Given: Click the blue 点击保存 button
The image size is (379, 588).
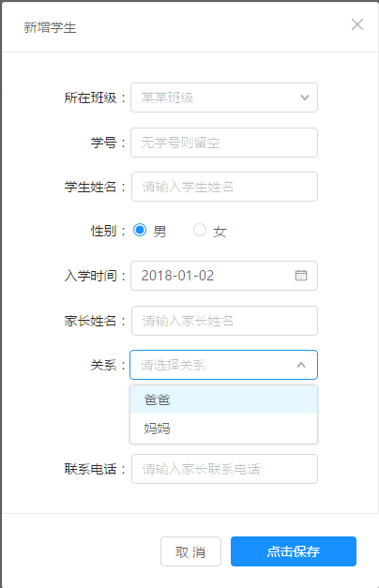Looking at the screenshot, I should pyautogui.click(x=294, y=551).
